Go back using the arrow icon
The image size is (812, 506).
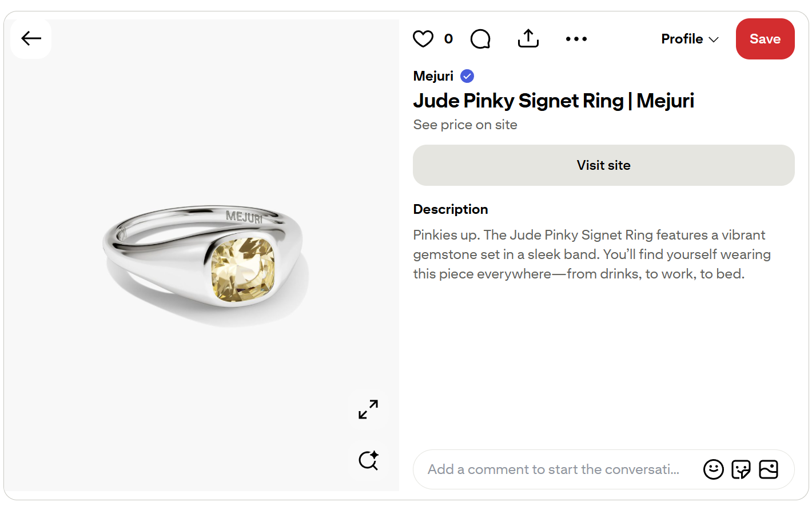[30, 38]
